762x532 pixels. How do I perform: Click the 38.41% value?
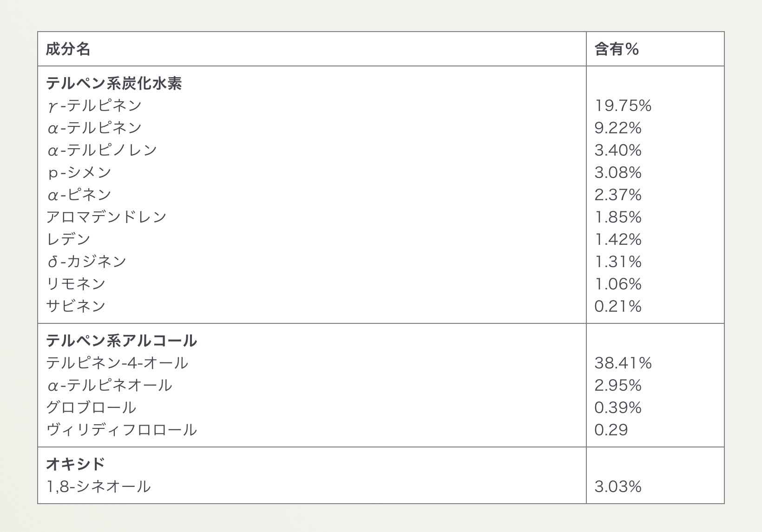point(623,363)
